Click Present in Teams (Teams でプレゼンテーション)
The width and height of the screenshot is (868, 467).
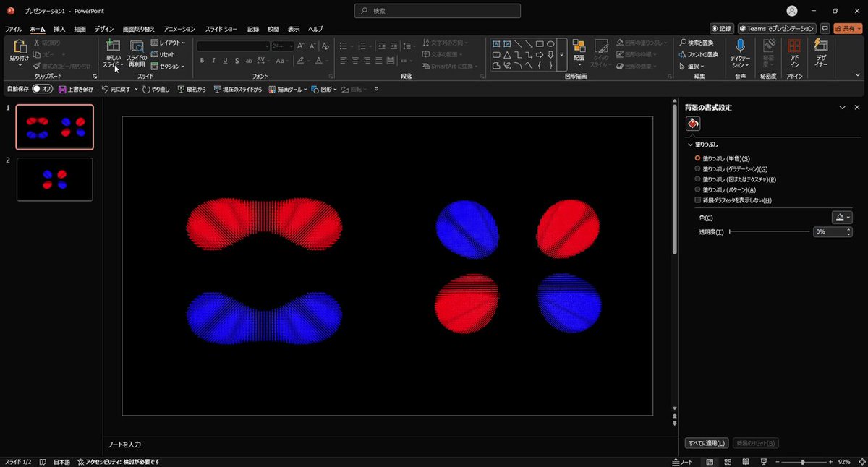776,28
